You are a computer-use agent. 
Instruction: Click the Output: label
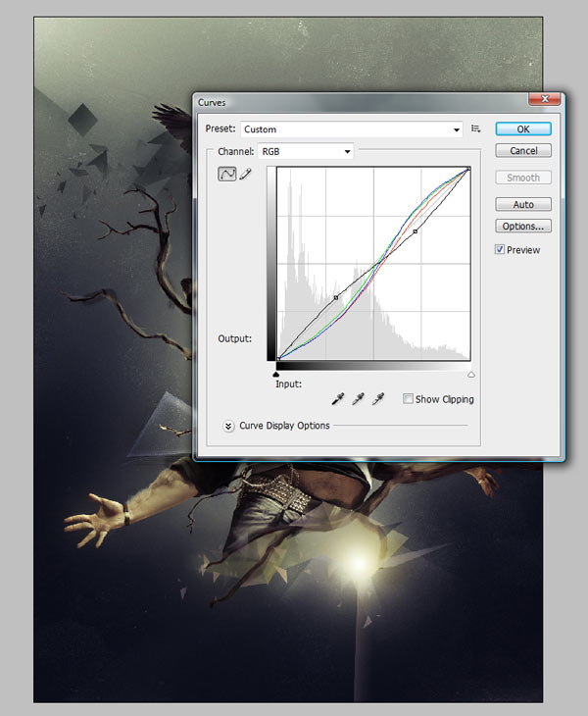234,338
